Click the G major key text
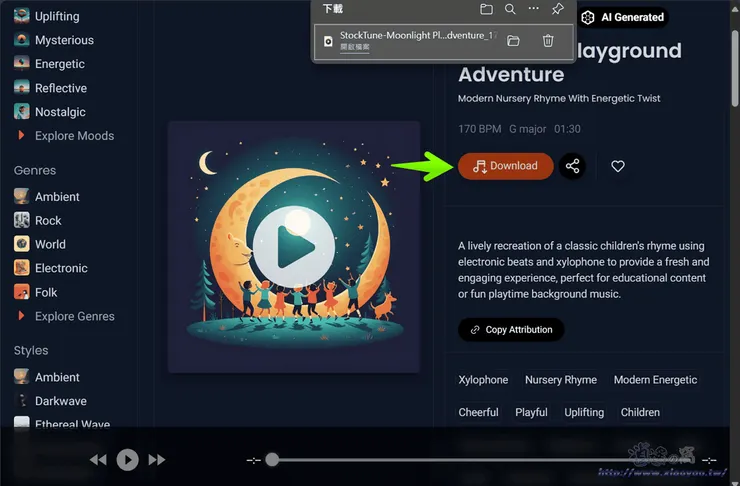This screenshot has height=486, width=740. pos(528,129)
